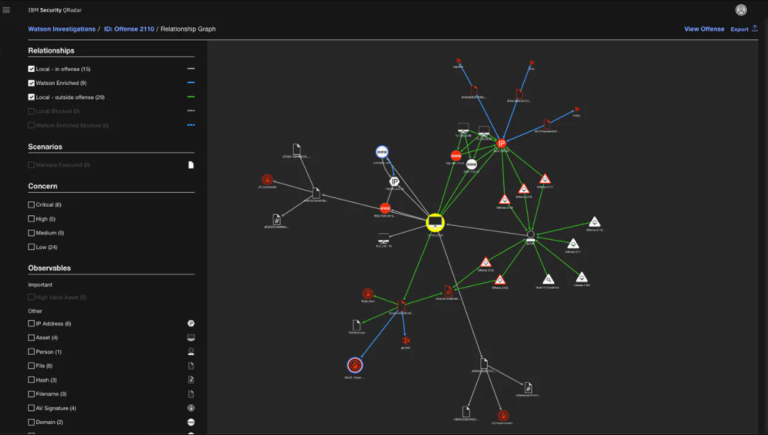Viewport: 768px width, 435px height.
Task: Check the Person (1) observable
Action: click(x=31, y=352)
